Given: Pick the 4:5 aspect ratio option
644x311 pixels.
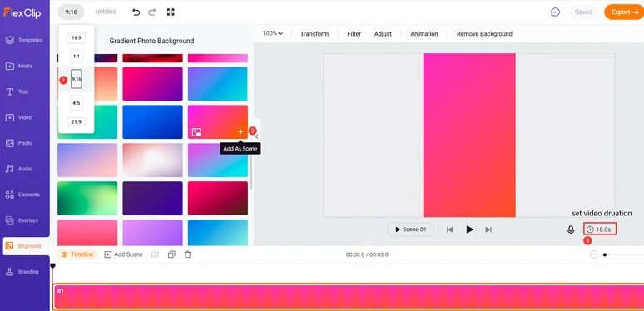Looking at the screenshot, I should (77, 103).
